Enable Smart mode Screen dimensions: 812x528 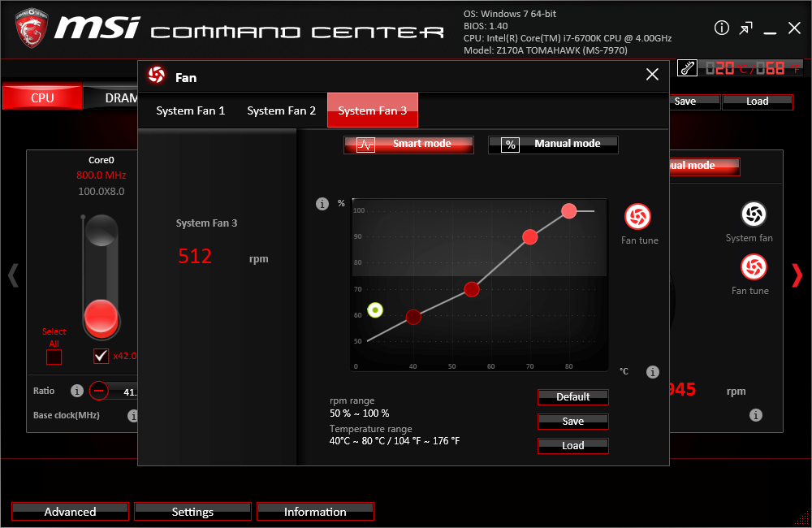pos(408,145)
